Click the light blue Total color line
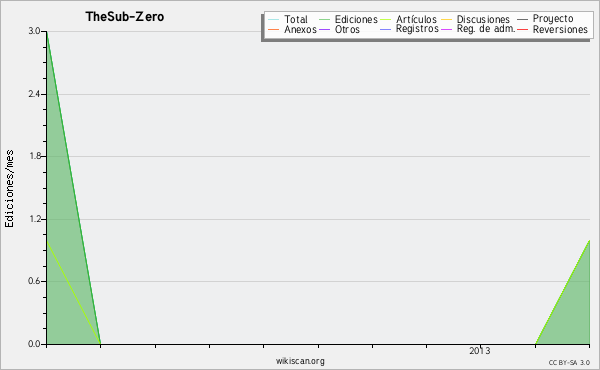The height and width of the screenshot is (370, 600). pyautogui.click(x=274, y=19)
